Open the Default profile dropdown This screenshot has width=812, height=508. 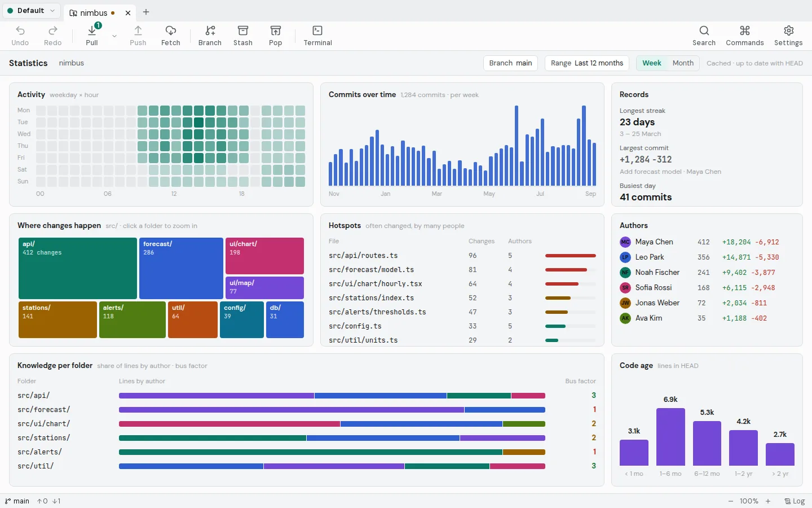pyautogui.click(x=31, y=11)
